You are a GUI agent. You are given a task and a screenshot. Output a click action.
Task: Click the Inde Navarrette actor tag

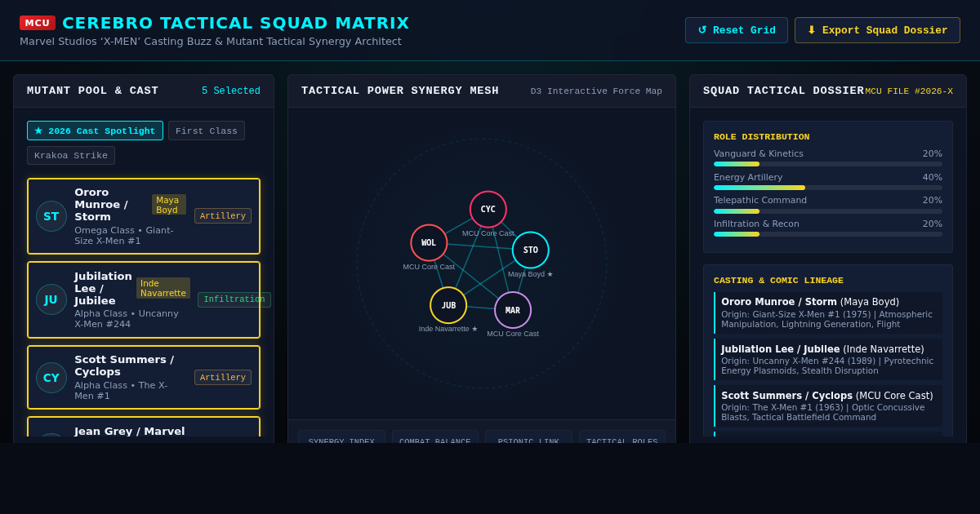click(x=163, y=288)
